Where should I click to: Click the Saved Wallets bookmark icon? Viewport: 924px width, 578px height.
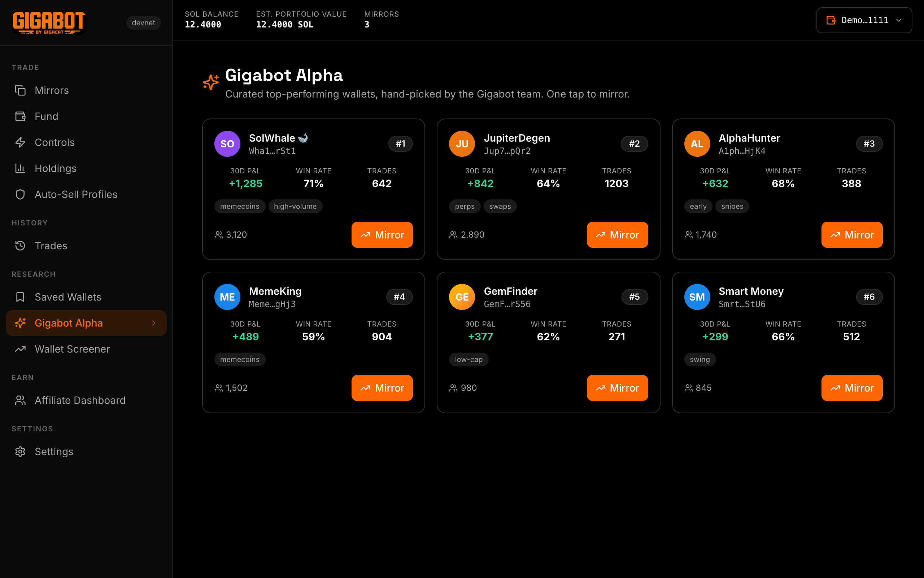pos(20,297)
